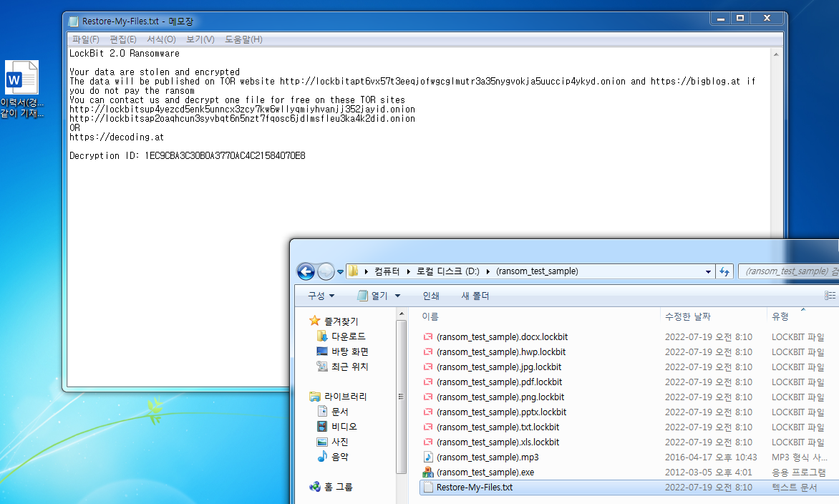Select the Word document icon on the desktop
The height and width of the screenshot is (504, 839).
point(21,77)
